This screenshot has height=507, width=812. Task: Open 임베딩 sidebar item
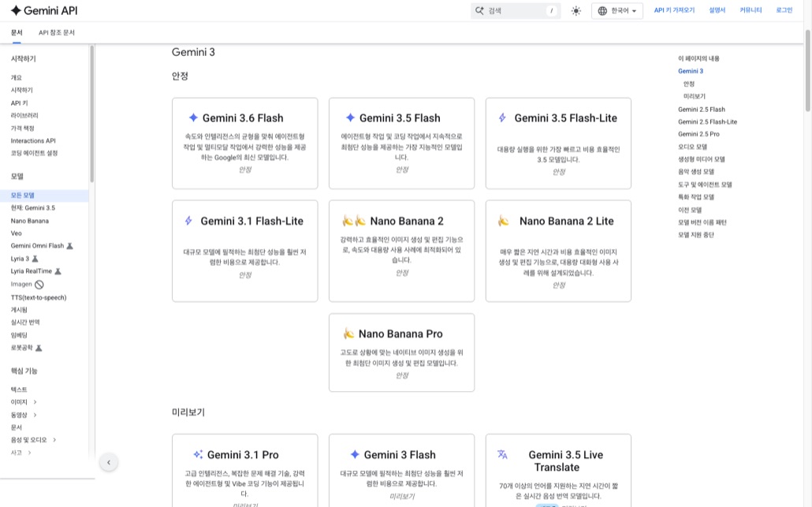tap(19, 335)
